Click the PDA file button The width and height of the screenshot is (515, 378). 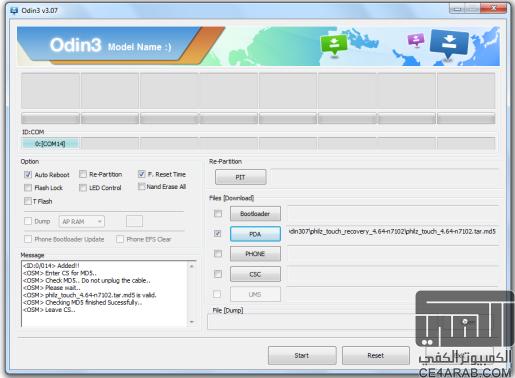(x=255, y=234)
